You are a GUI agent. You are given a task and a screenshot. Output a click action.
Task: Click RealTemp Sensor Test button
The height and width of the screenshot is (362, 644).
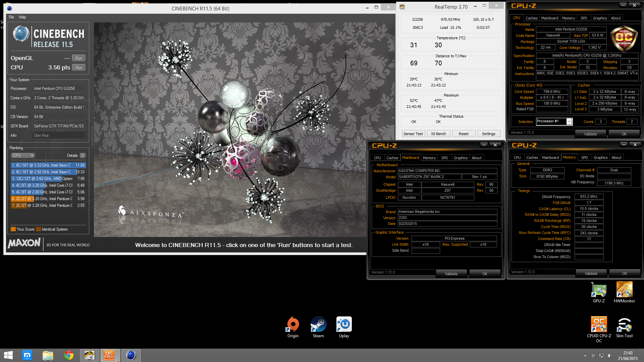[413, 134]
